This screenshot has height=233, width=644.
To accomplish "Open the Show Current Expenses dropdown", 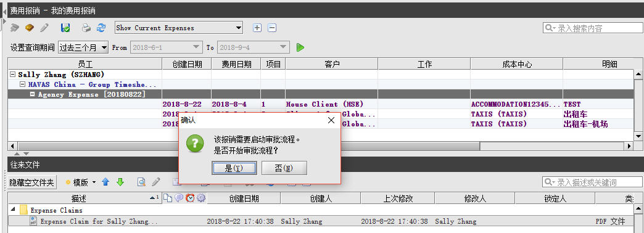I will point(239,28).
